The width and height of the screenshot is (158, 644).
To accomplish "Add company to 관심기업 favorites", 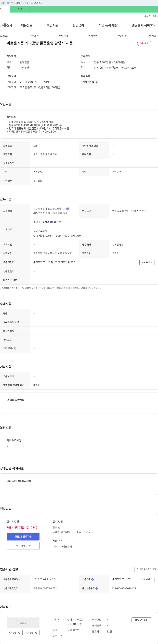I will click(x=14, y=632).
